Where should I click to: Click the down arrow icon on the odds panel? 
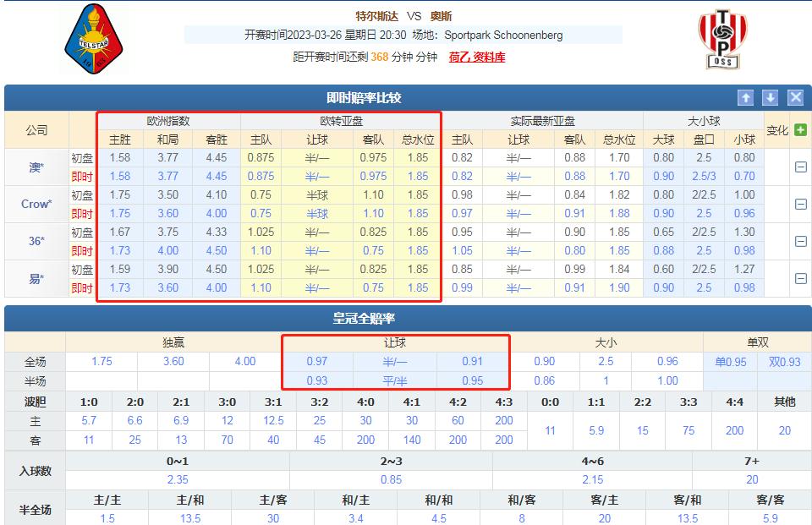[x=769, y=97]
